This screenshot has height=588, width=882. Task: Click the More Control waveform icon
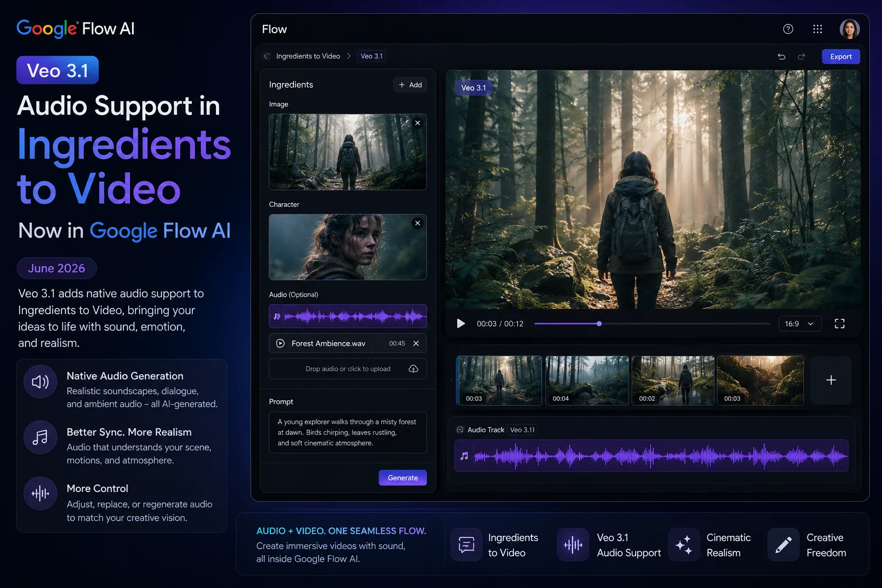coord(40,493)
